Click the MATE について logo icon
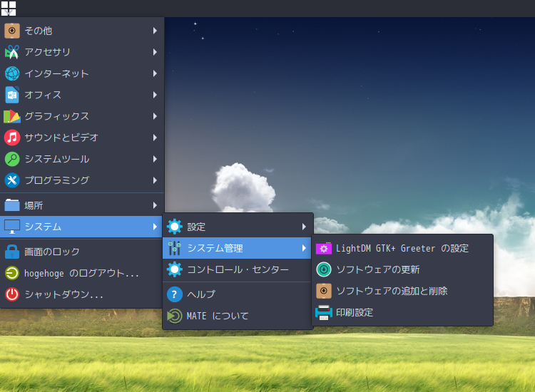 [175, 316]
